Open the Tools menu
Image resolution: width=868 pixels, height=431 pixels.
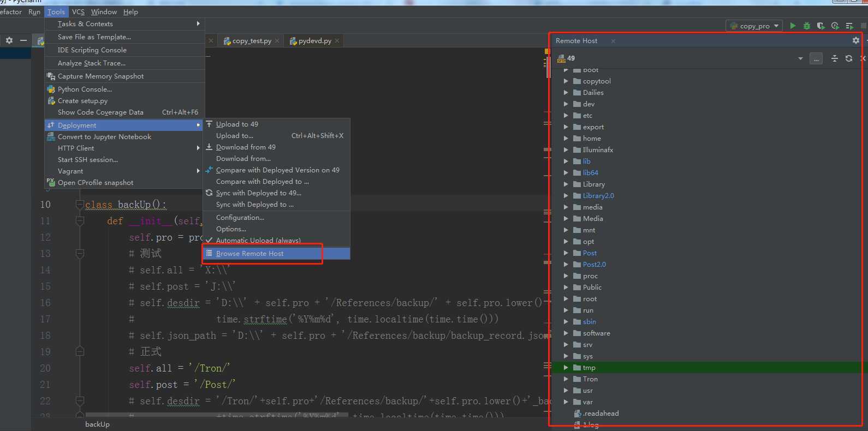(56, 11)
